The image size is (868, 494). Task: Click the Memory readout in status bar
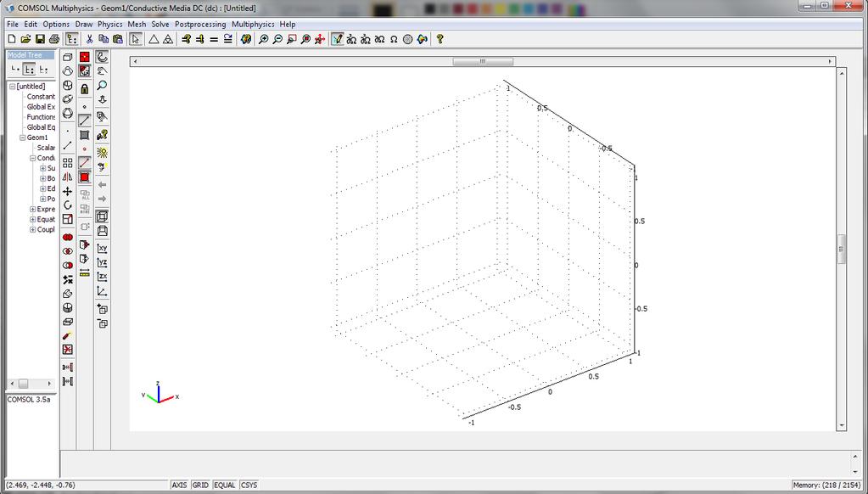[826, 485]
